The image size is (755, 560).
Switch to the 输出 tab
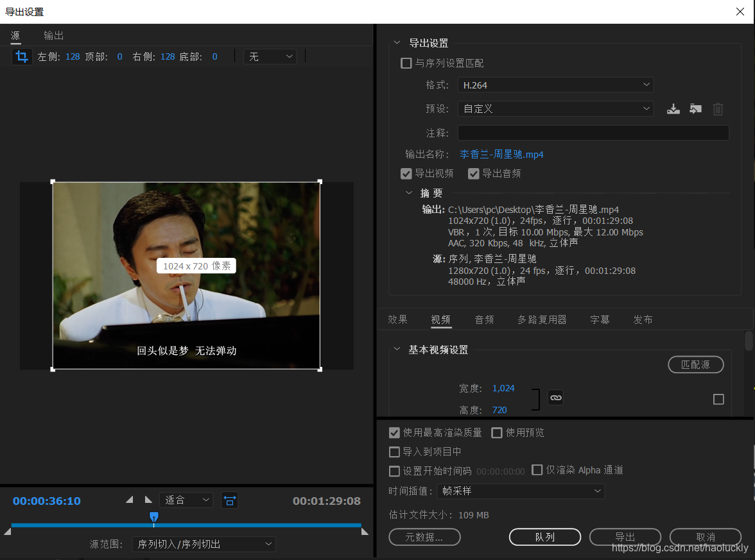(x=53, y=36)
